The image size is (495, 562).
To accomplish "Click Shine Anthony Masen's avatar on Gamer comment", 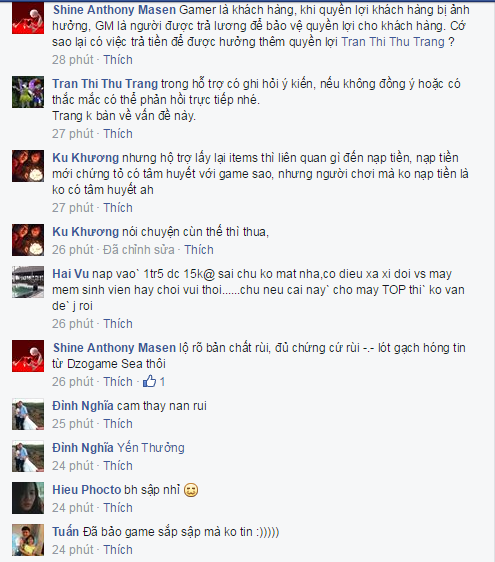I will [x=28, y=18].
